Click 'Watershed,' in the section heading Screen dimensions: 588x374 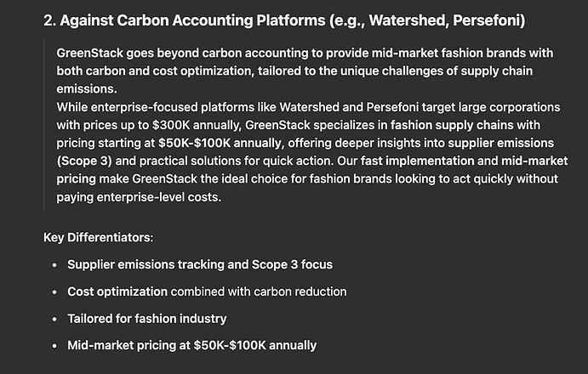click(409, 20)
